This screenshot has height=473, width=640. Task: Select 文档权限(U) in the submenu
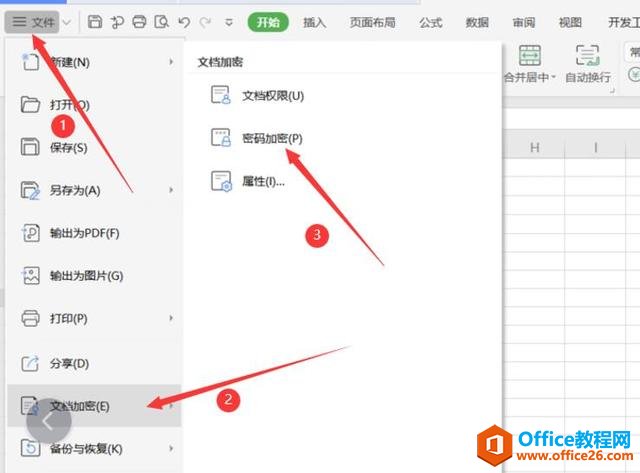(x=273, y=96)
